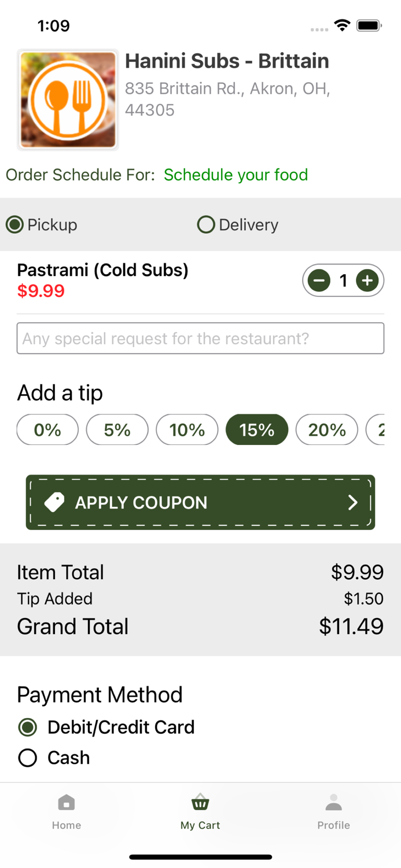Image resolution: width=401 pixels, height=868 pixels.
Task: Select Debit/Credit Card payment option
Action: (27, 727)
